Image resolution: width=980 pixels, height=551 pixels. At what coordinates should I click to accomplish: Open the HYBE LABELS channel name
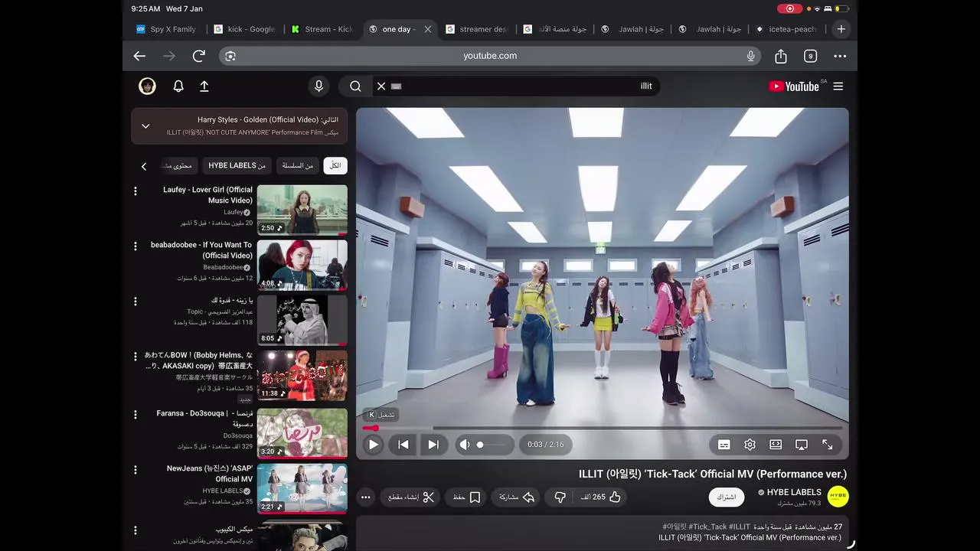tap(794, 492)
